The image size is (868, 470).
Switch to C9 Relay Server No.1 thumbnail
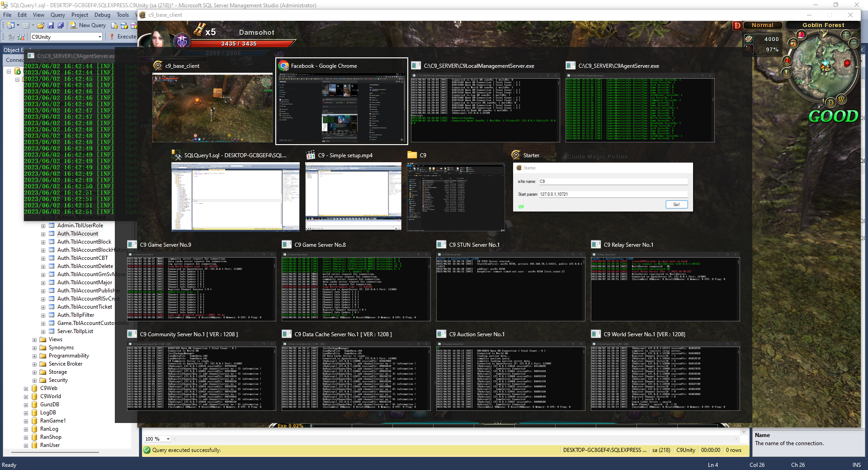pyautogui.click(x=665, y=287)
